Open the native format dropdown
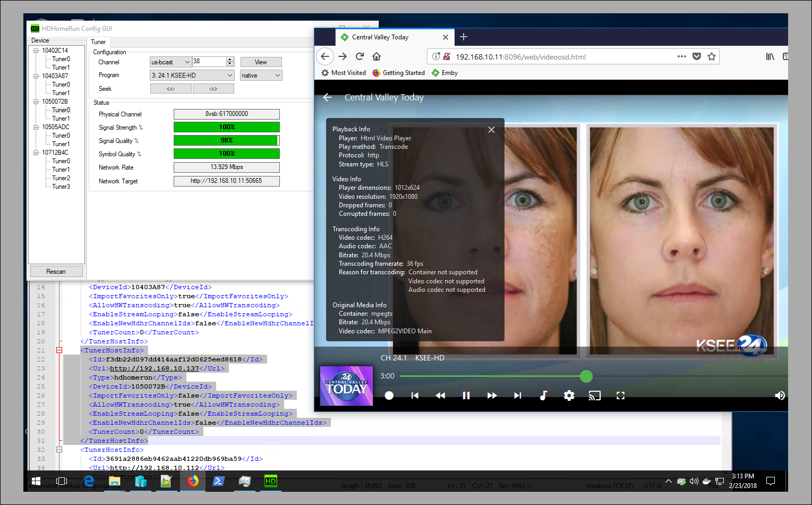This screenshot has height=505, width=812. [261, 75]
